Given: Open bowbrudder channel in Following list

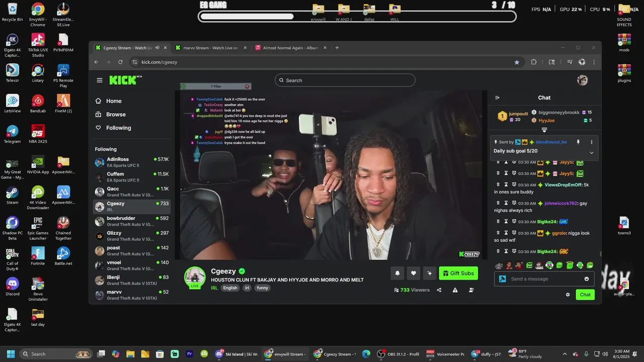Looking at the screenshot, I should point(132,221).
